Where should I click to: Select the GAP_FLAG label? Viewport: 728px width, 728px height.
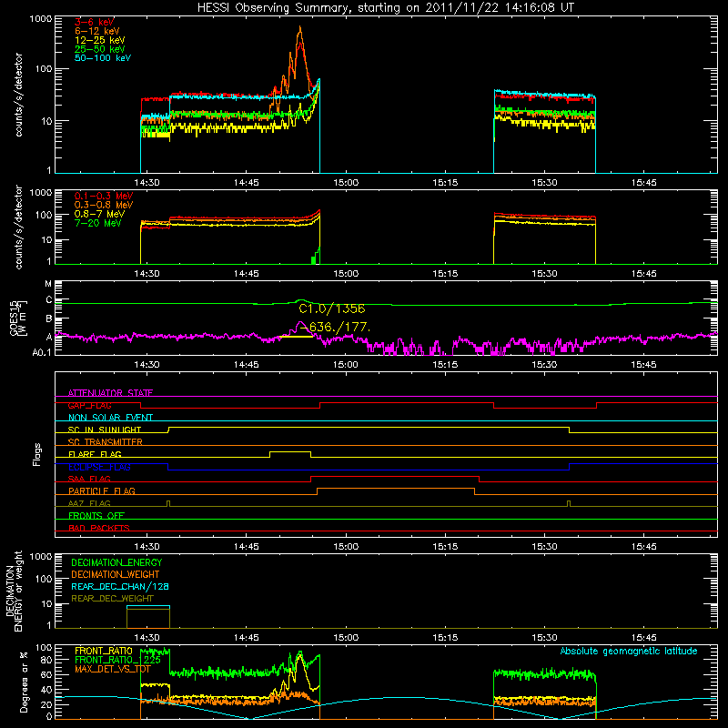pos(89,405)
